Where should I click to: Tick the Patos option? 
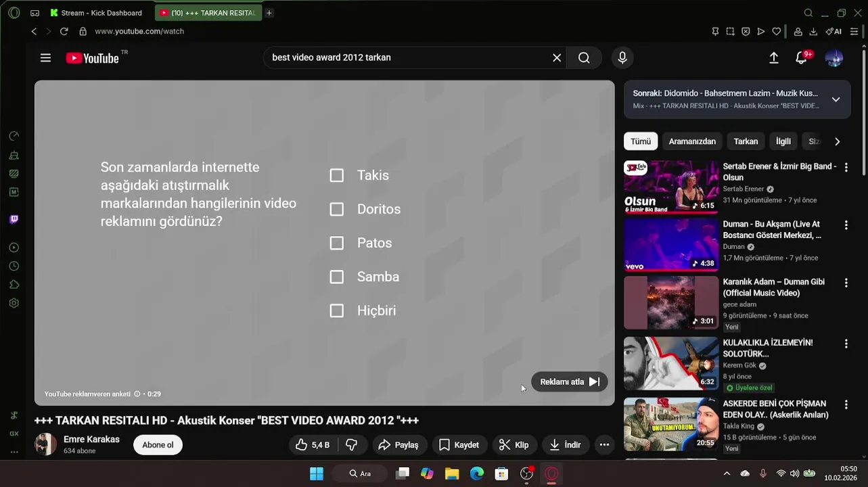click(x=336, y=243)
